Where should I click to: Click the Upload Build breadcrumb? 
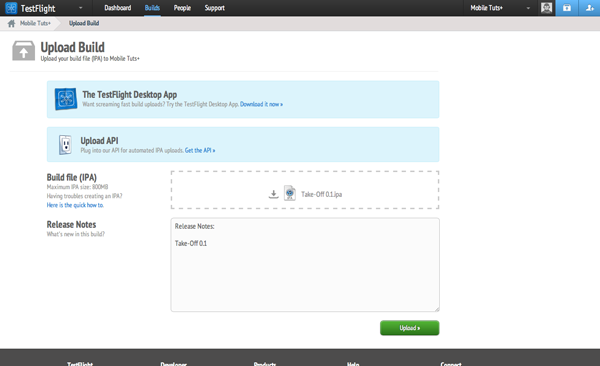coord(84,23)
